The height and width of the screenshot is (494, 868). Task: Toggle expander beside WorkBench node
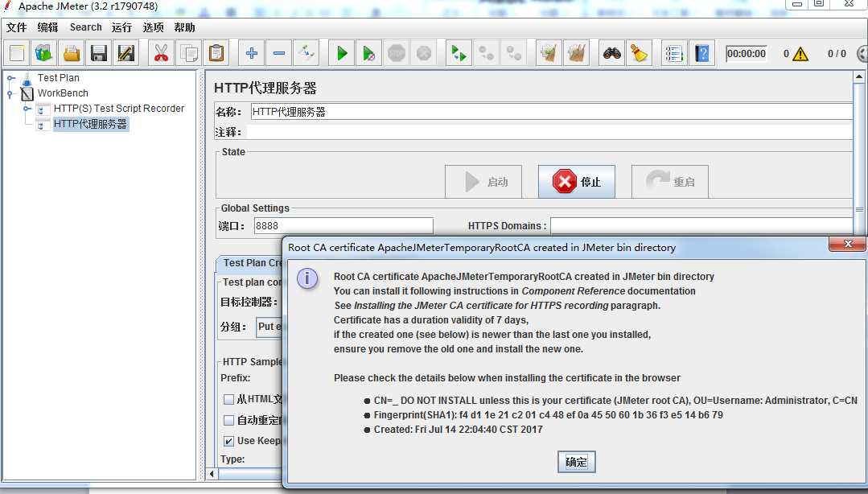pos(10,93)
